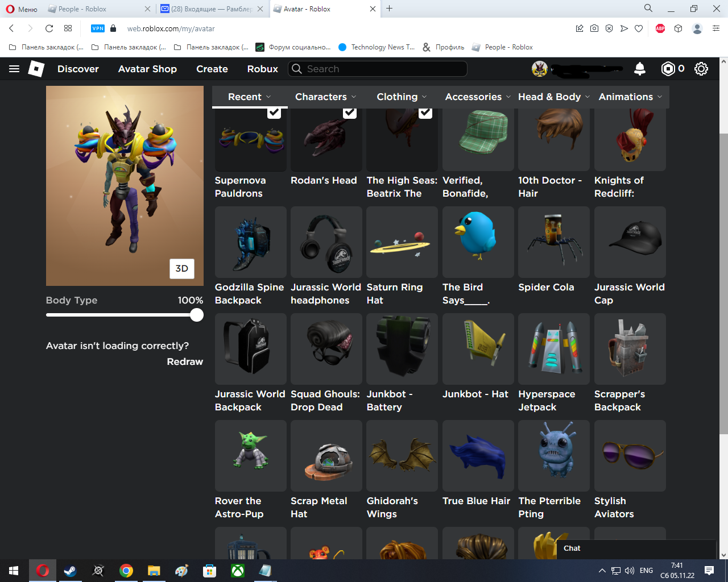Expand the Animations dropdown
This screenshot has height=582, width=728.
click(x=630, y=97)
